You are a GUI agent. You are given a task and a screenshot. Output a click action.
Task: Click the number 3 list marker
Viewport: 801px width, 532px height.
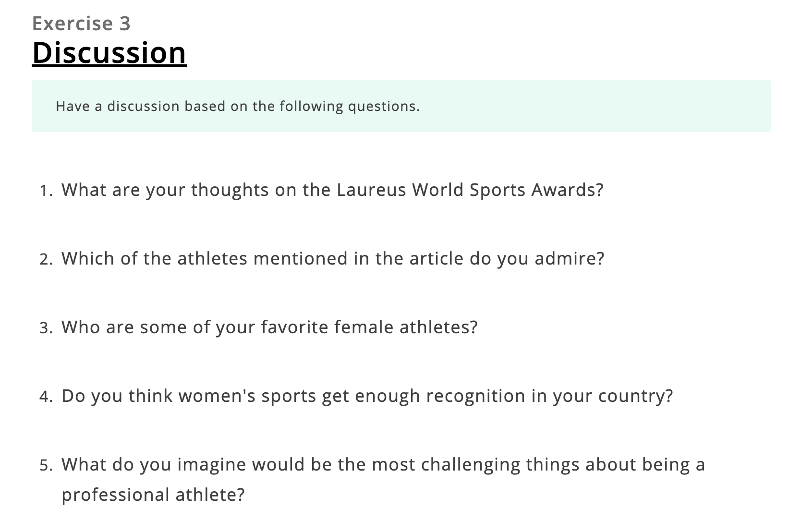46,328
